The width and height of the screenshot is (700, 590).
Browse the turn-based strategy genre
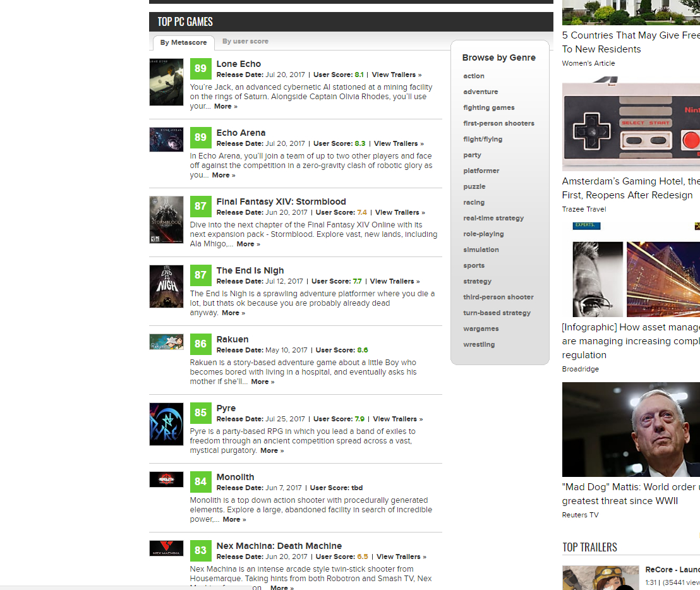[497, 313]
